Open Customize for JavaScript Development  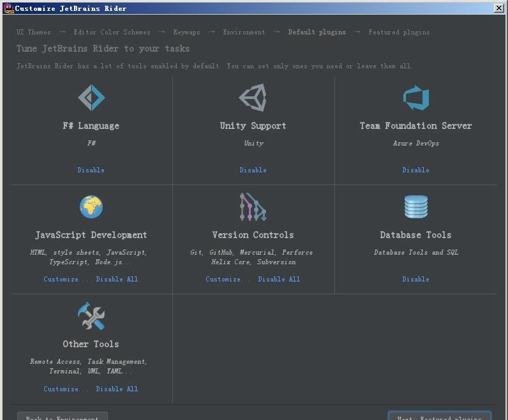click(x=66, y=279)
